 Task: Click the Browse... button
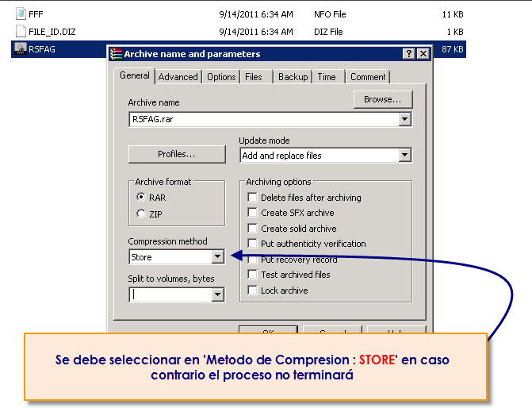coord(382,99)
